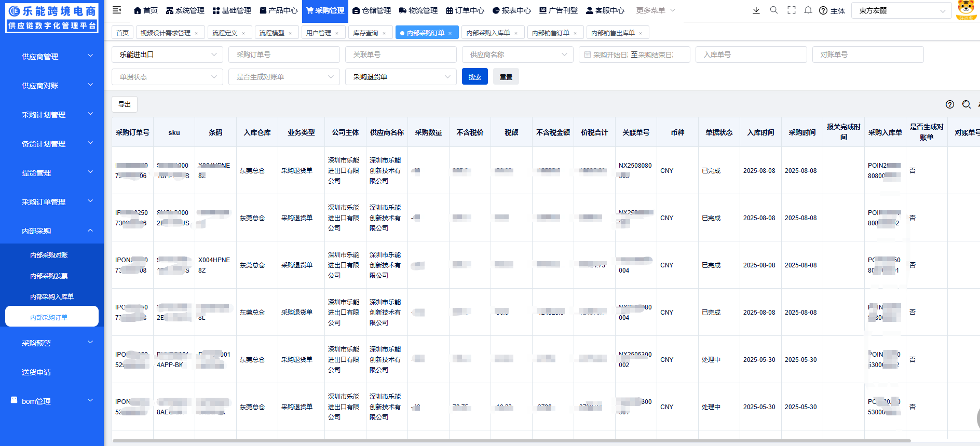Open the 单据状态 dropdown filter

[167, 77]
